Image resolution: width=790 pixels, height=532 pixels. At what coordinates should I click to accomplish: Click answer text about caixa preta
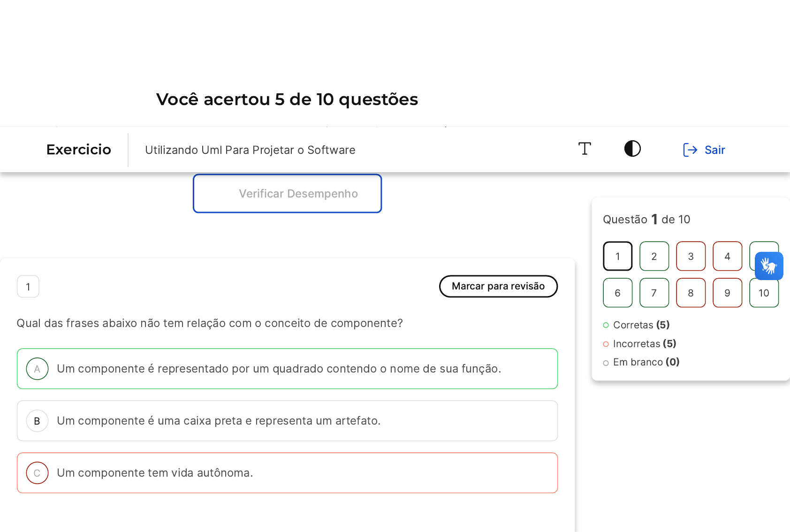coord(219,421)
